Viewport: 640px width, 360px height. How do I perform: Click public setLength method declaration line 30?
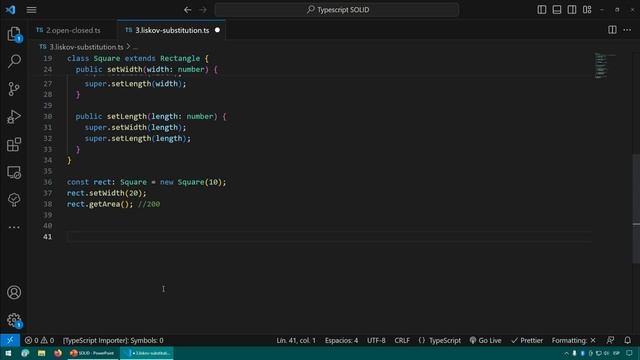[x=151, y=116]
